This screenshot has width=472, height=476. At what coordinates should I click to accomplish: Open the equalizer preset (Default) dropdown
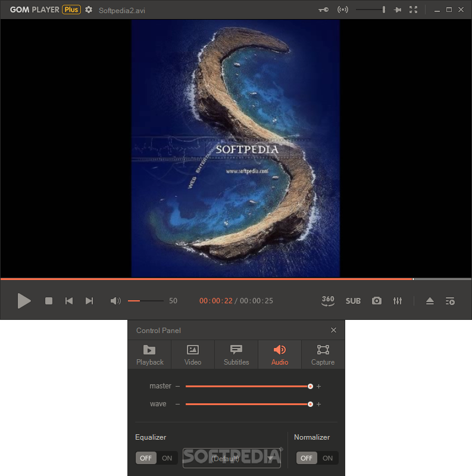232,458
